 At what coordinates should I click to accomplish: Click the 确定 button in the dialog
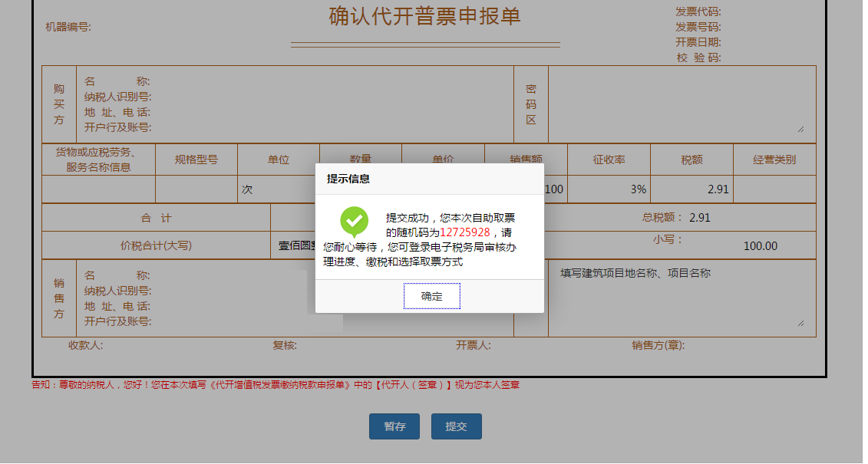tap(432, 296)
